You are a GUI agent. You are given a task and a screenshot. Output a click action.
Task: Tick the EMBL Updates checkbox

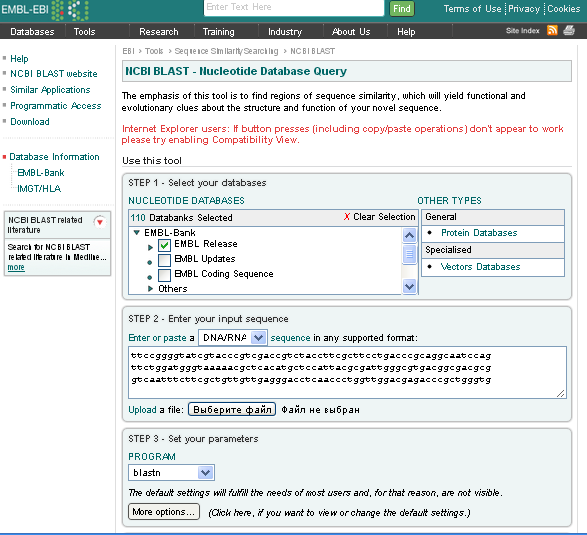click(x=164, y=260)
